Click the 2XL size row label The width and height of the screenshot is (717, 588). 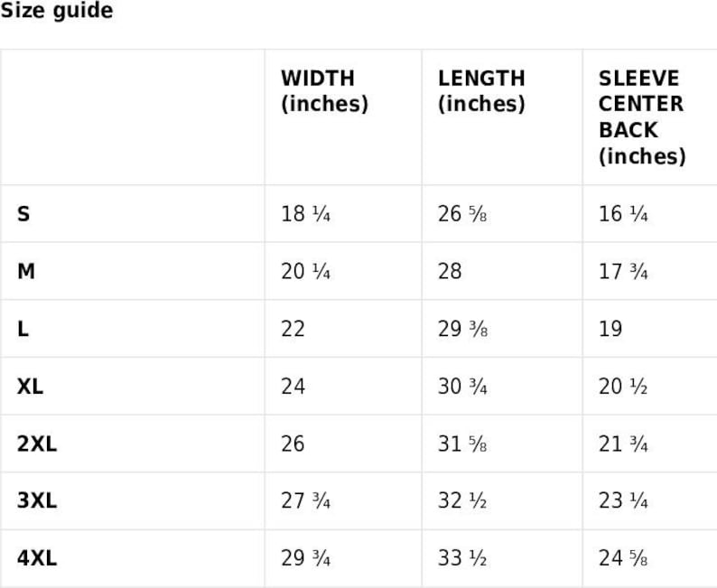point(36,443)
